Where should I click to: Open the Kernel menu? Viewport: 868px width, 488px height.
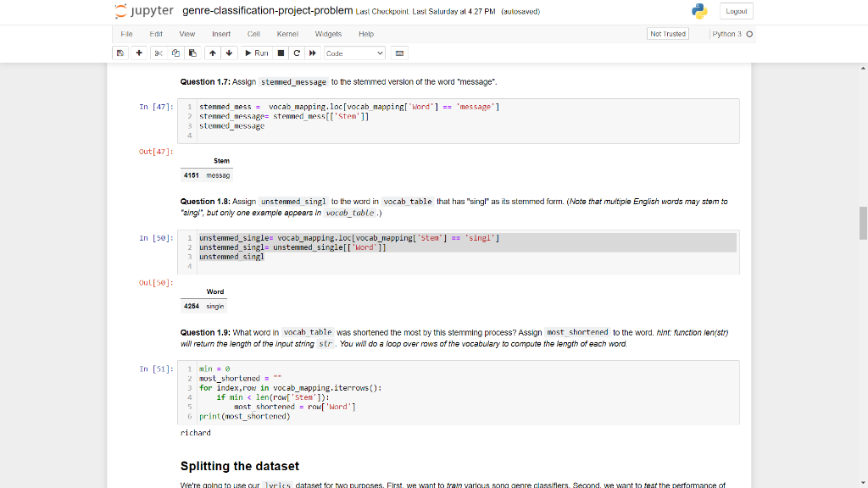pos(287,34)
